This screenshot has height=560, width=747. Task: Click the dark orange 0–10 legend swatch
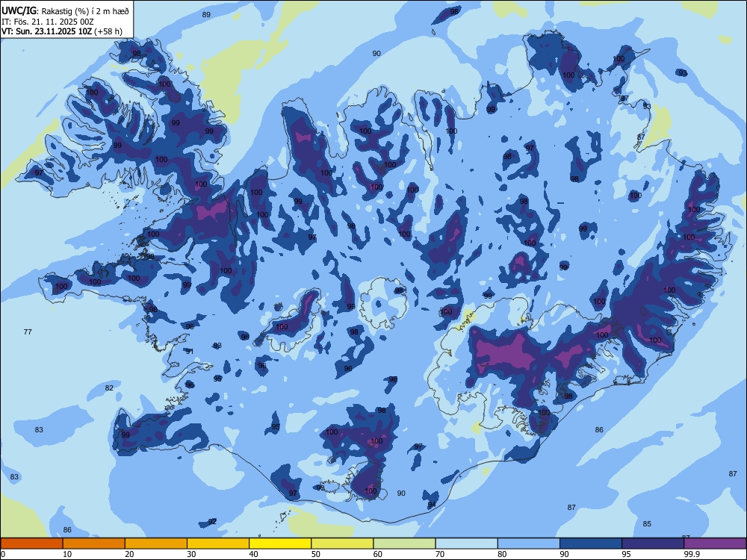(31, 544)
